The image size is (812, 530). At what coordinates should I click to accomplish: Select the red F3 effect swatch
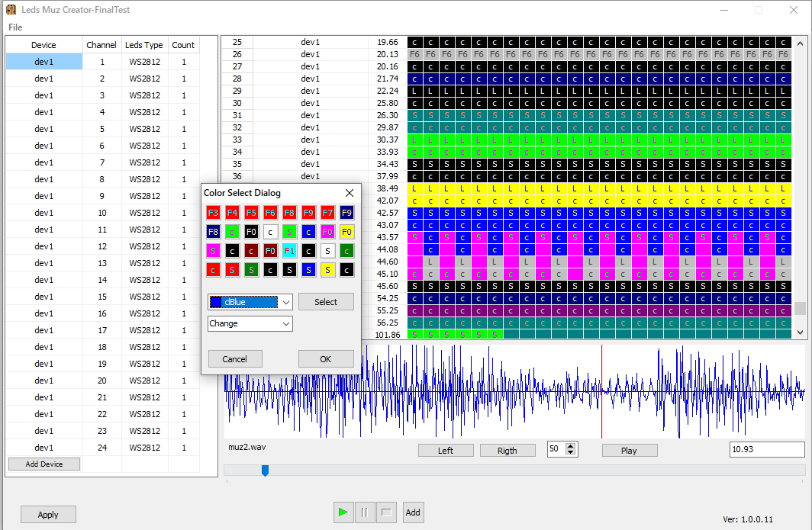pos(213,213)
